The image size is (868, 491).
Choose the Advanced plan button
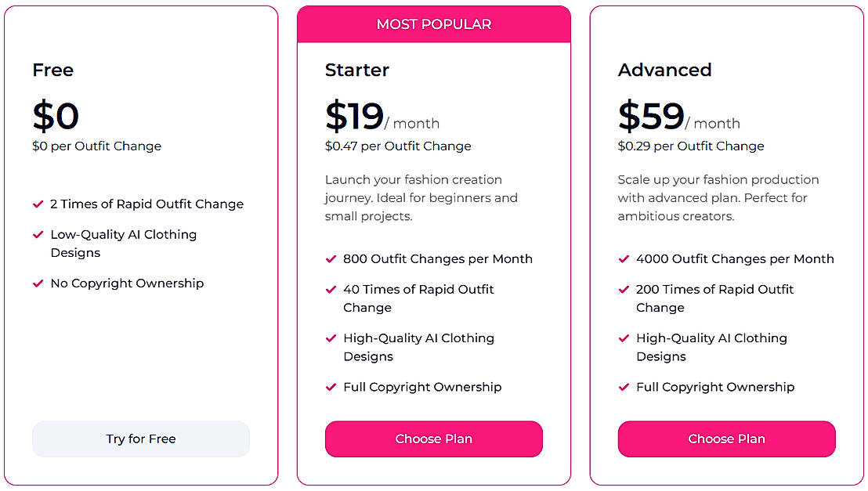pyautogui.click(x=726, y=439)
